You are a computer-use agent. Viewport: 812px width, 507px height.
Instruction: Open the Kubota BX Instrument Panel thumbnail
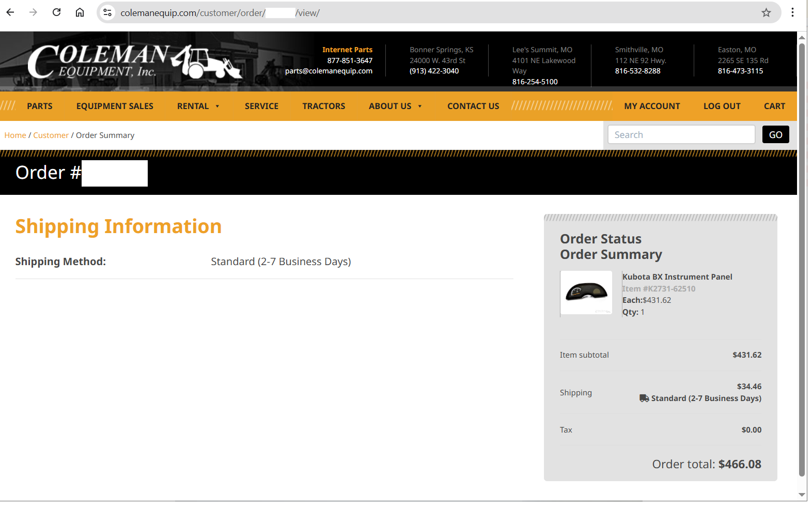586,293
